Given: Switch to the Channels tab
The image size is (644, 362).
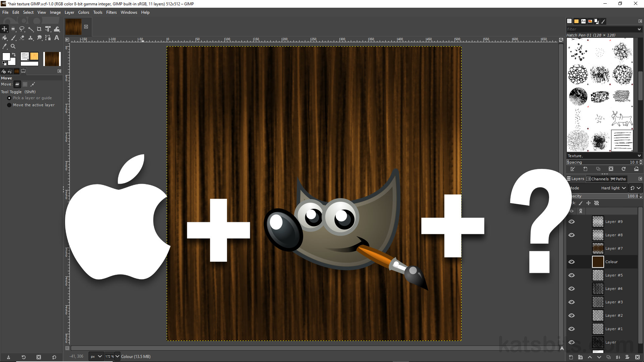Looking at the screenshot, I should point(597,179).
